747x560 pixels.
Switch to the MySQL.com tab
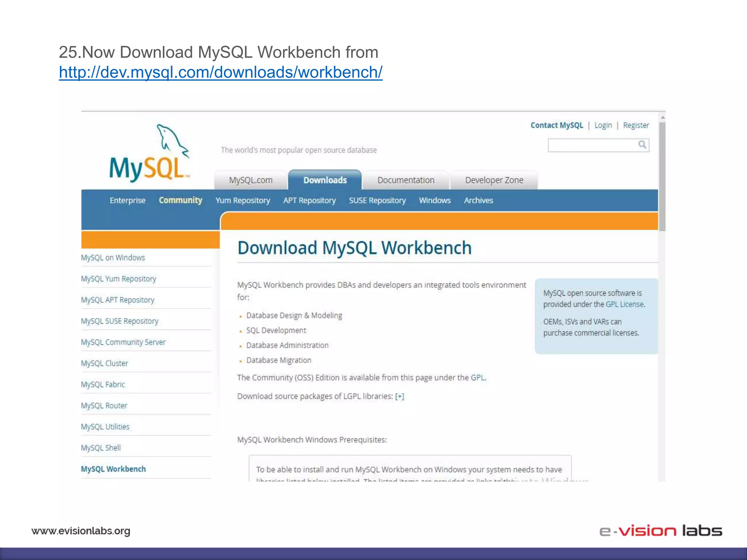coord(251,180)
